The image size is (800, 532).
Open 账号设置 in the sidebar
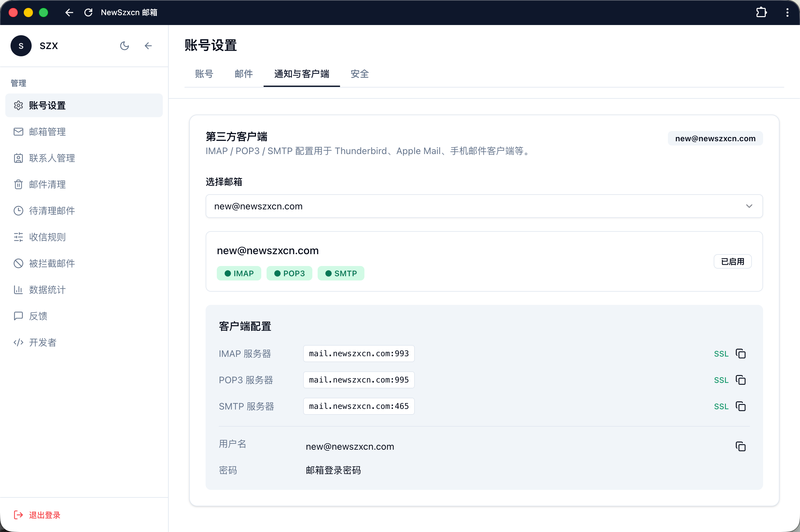(84, 106)
